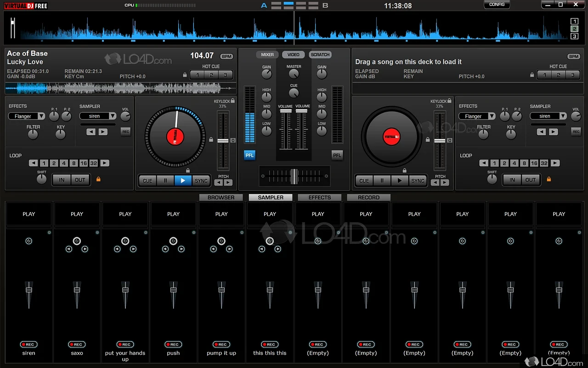This screenshot has width=588, height=368.
Task: Record into the siren sample slot
Action: pos(28,345)
